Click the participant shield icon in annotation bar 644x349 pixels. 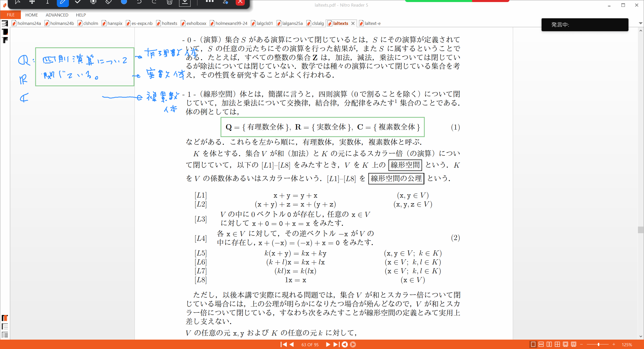point(225,2)
